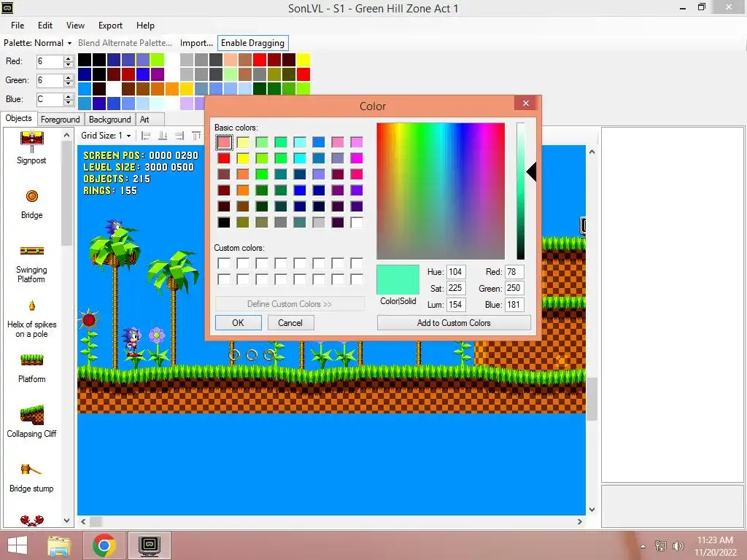The width and height of the screenshot is (747, 560).
Task: Click the Sonic on the palm tree
Action: tap(113, 227)
